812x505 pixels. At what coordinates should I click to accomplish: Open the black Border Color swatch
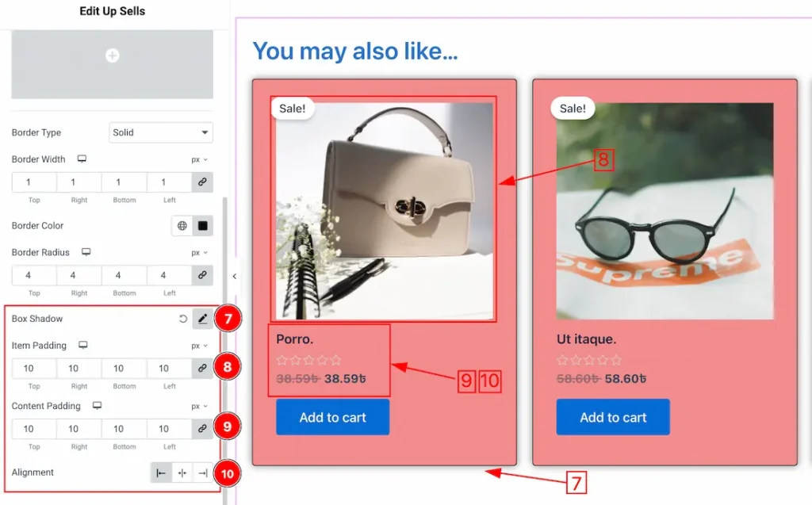click(202, 226)
